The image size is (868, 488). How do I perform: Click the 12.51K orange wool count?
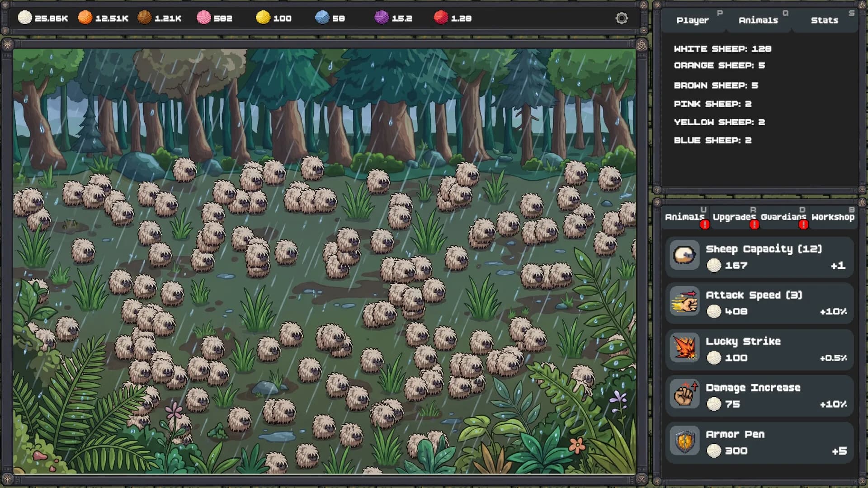[x=112, y=19]
